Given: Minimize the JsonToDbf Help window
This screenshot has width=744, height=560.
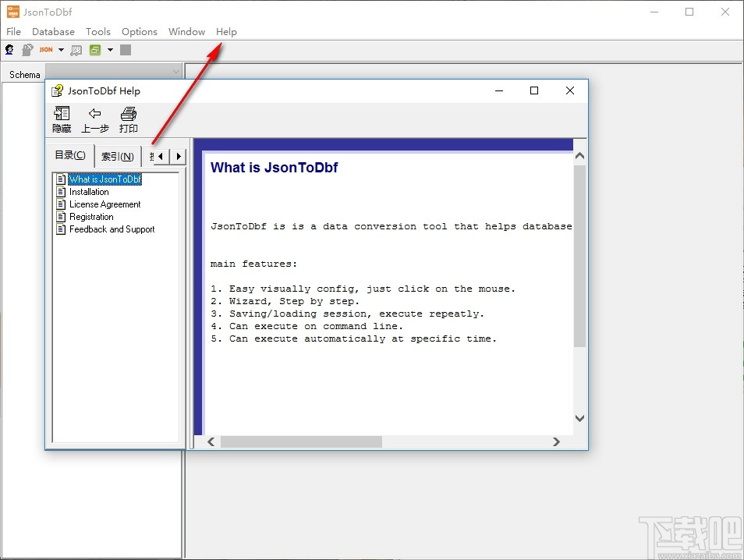Looking at the screenshot, I should pyautogui.click(x=499, y=90).
